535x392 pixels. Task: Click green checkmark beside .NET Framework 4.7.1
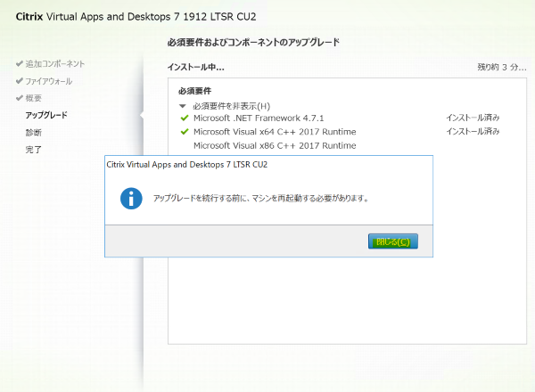185,118
